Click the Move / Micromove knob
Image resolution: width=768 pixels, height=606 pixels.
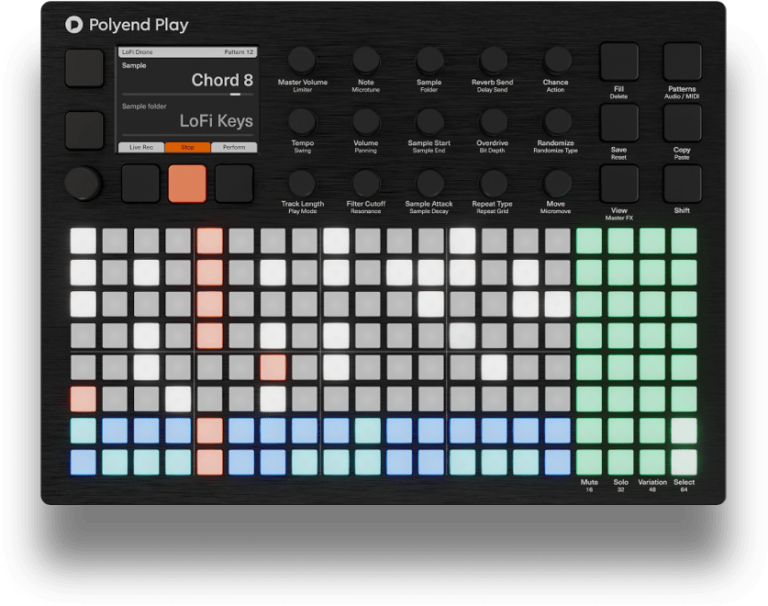coord(556,183)
